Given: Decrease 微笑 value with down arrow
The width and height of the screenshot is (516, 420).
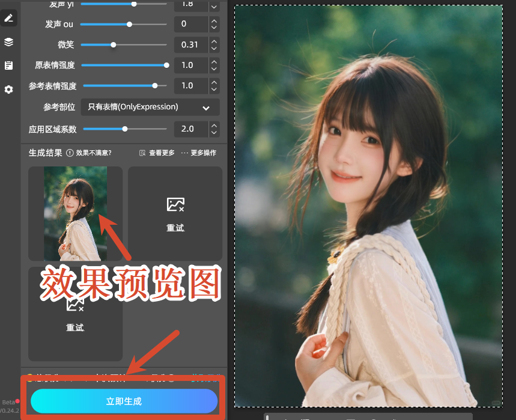Looking at the screenshot, I should point(214,49).
